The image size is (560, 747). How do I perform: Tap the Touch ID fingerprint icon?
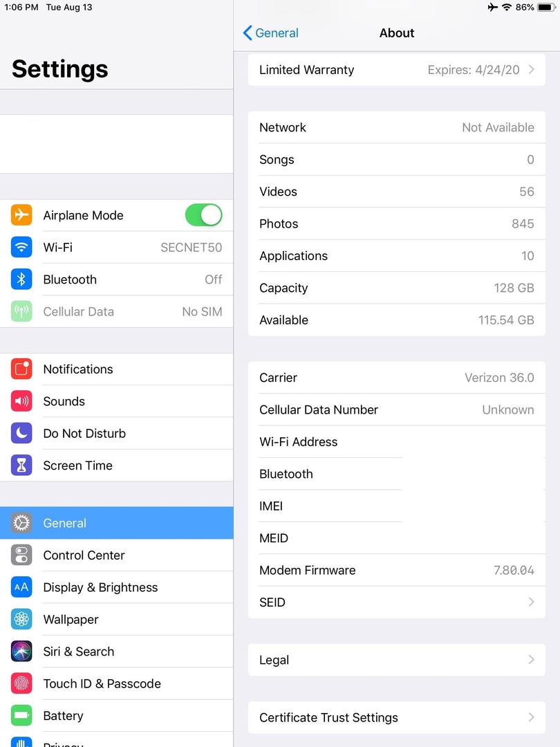(x=21, y=683)
